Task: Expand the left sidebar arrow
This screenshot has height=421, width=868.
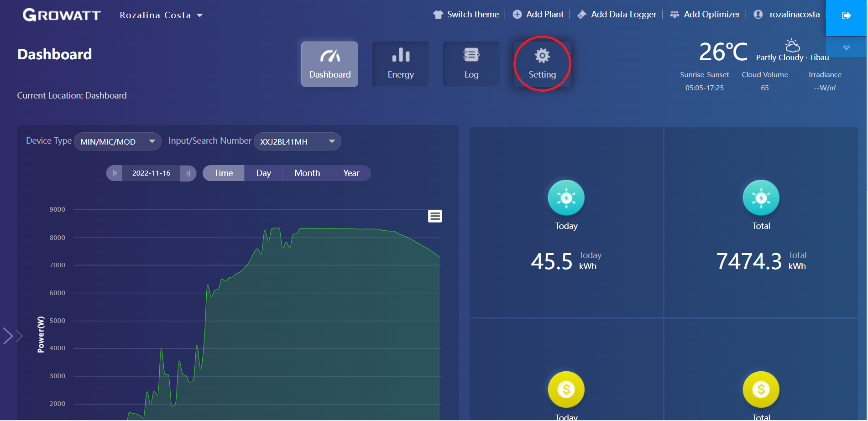Action: point(12,336)
